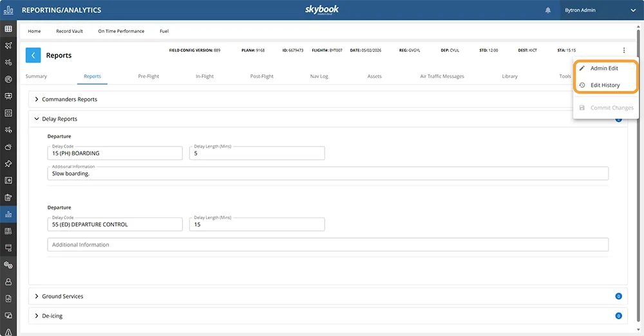Select the bar chart analytics sidebar icon
The width and height of the screenshot is (644, 336).
click(8, 214)
